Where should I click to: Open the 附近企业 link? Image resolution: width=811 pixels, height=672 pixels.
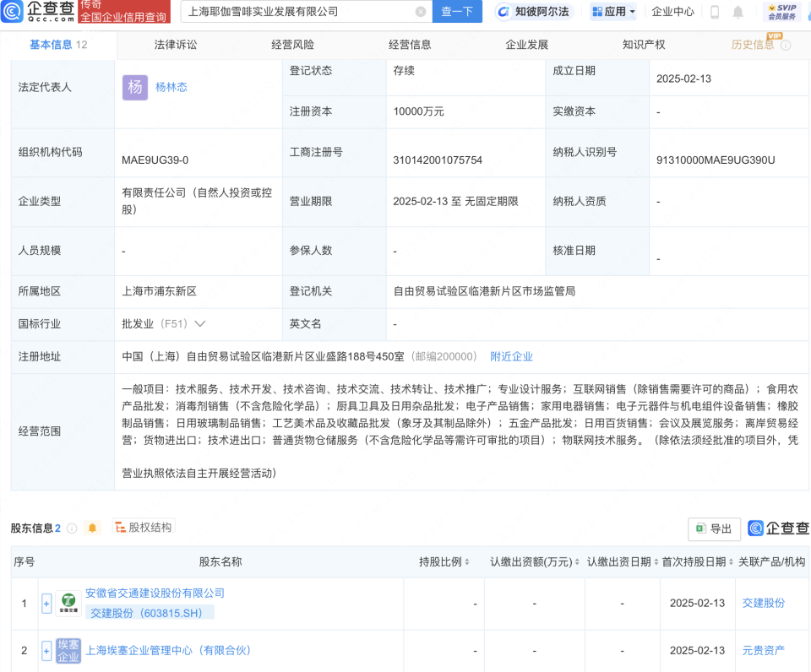tap(511, 356)
